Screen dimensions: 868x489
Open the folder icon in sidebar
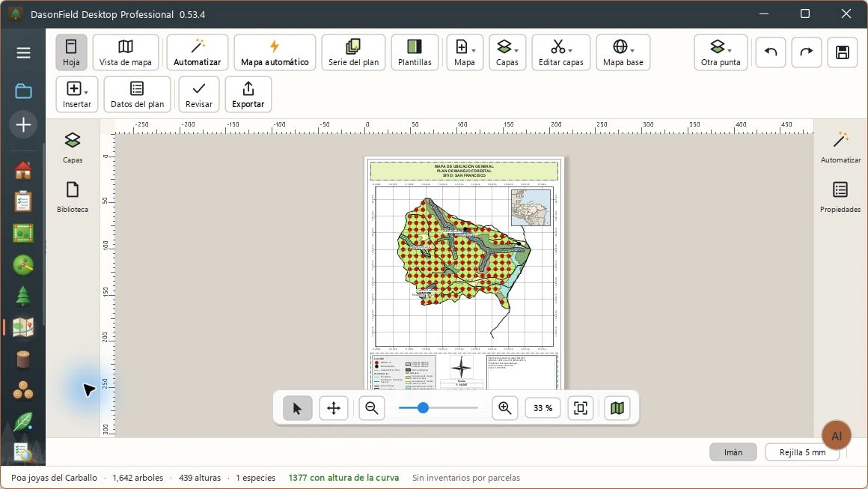[x=23, y=91]
